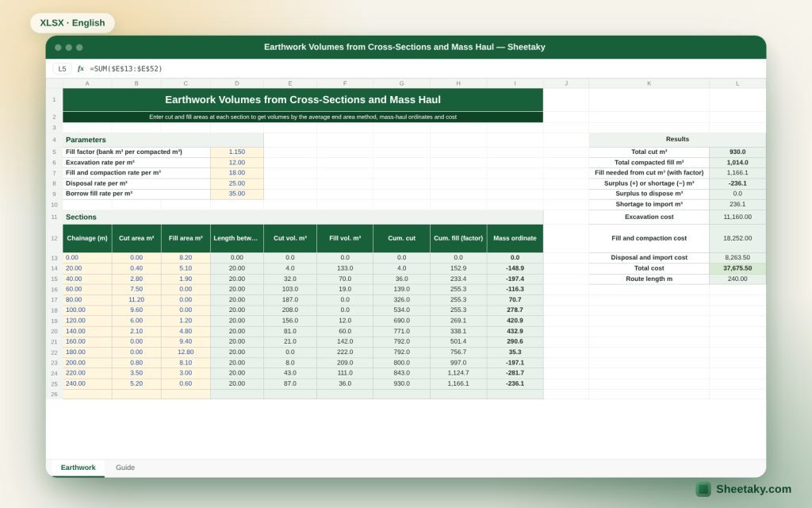Select column A header
Screen dimensions: 812x508
click(87, 83)
